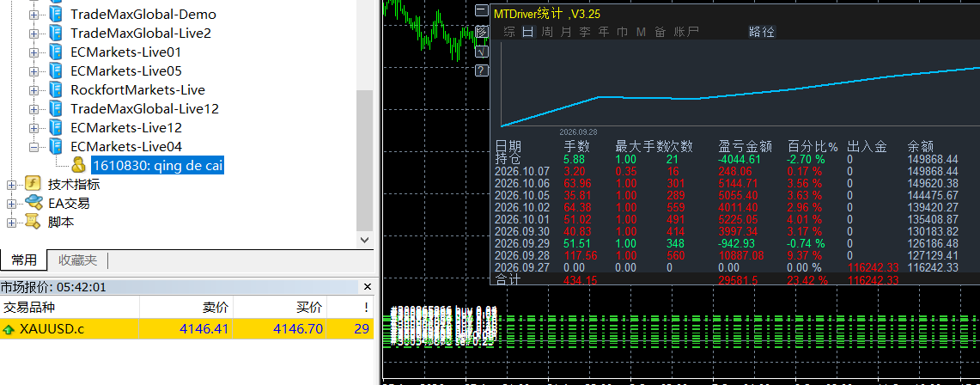Switch to the 收藏夹 tab
Image resolution: width=980 pixels, height=385 pixels.
77,260
